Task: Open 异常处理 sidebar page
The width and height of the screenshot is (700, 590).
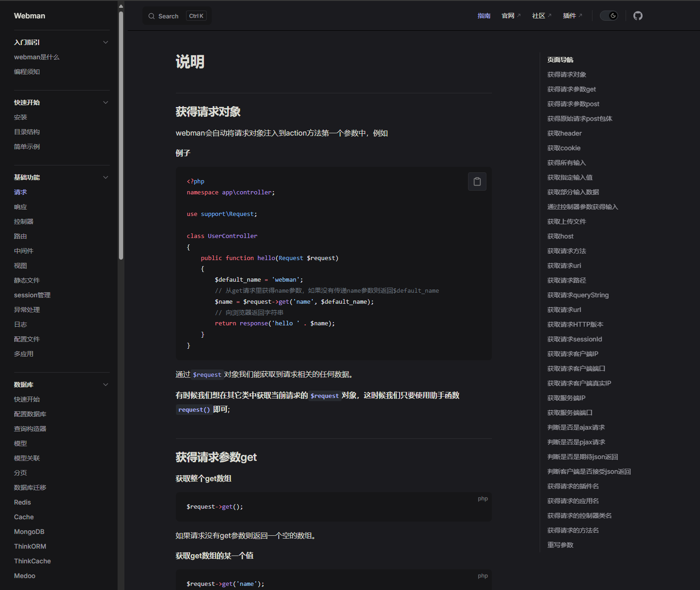Action: click(27, 310)
